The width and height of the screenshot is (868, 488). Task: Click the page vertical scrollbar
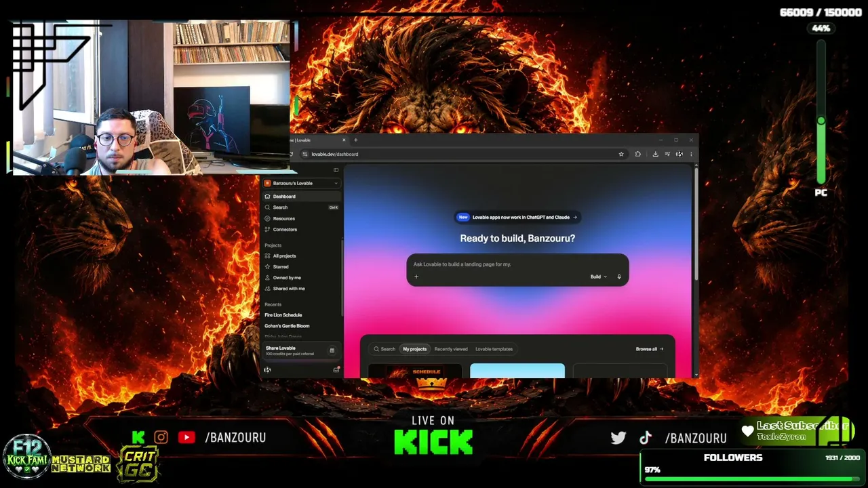[696, 224]
